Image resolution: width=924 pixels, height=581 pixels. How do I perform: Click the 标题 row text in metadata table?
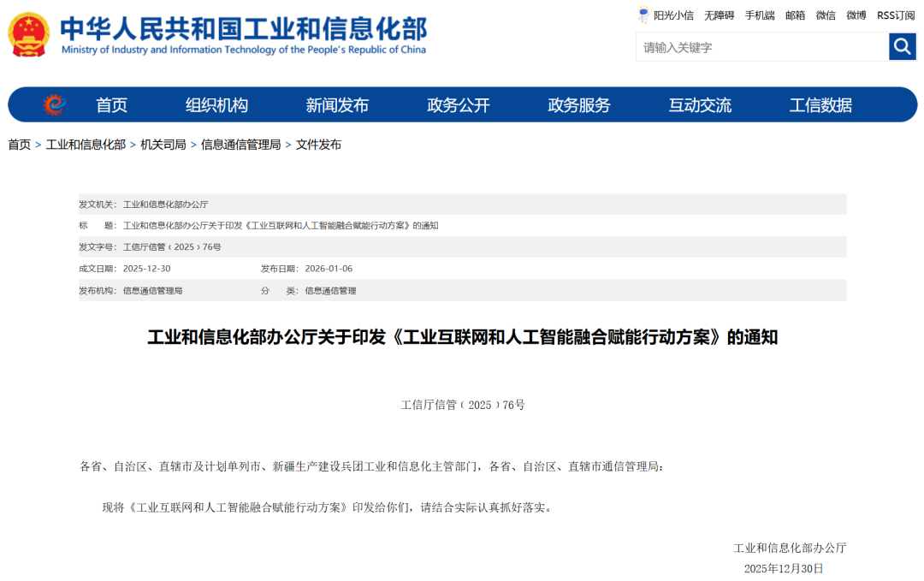pos(281,226)
